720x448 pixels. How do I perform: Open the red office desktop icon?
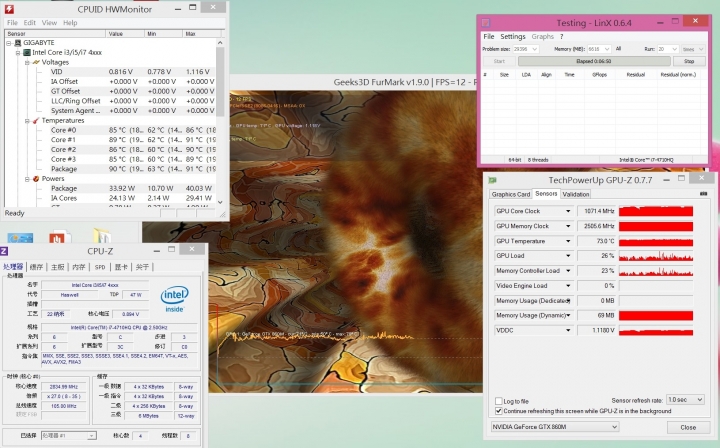click(x=59, y=237)
